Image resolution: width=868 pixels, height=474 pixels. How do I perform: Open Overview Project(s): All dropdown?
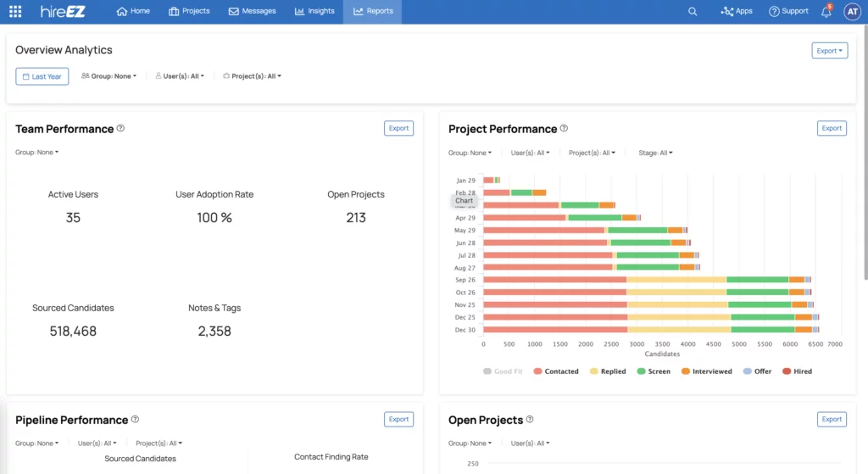pos(252,76)
